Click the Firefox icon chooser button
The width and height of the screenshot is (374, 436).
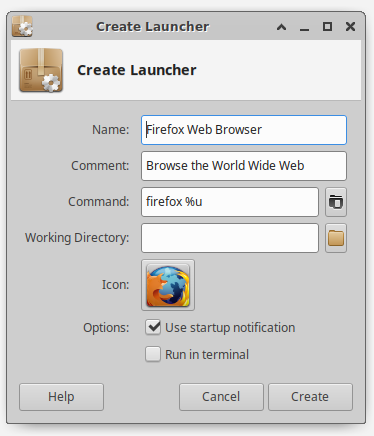coord(168,285)
